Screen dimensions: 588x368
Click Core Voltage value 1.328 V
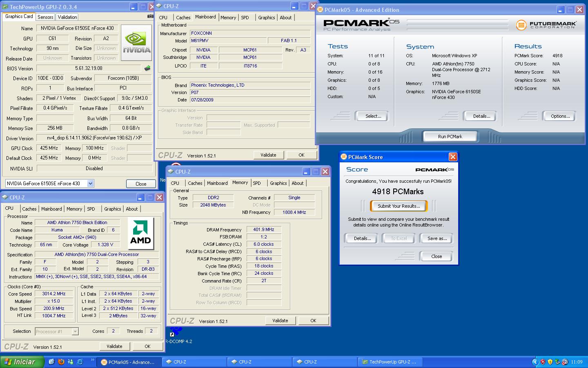[105, 245]
